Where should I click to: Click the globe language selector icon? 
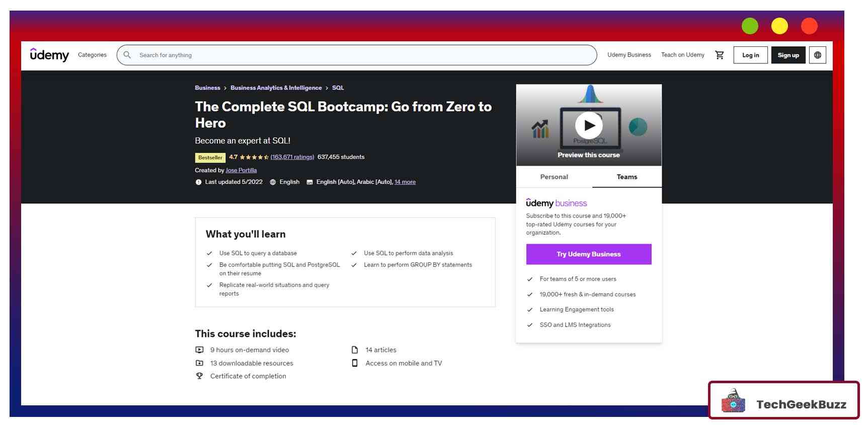pyautogui.click(x=817, y=55)
